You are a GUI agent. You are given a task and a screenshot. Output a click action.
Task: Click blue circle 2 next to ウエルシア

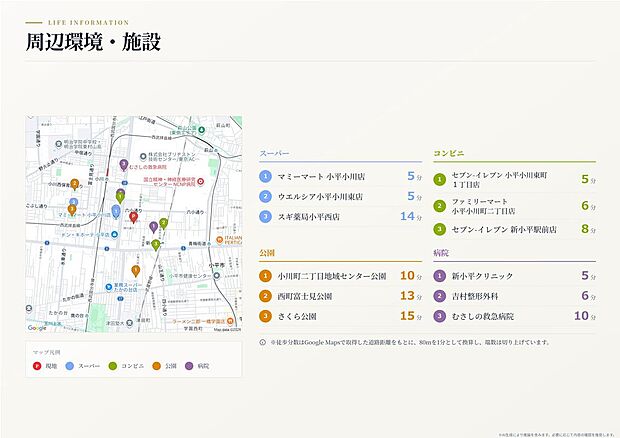point(265,196)
